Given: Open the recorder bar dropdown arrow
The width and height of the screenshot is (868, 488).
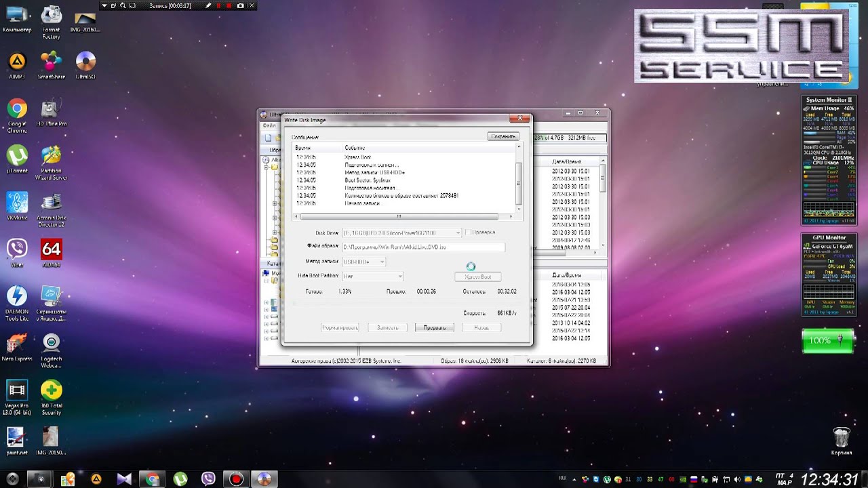Looking at the screenshot, I should point(104,5).
